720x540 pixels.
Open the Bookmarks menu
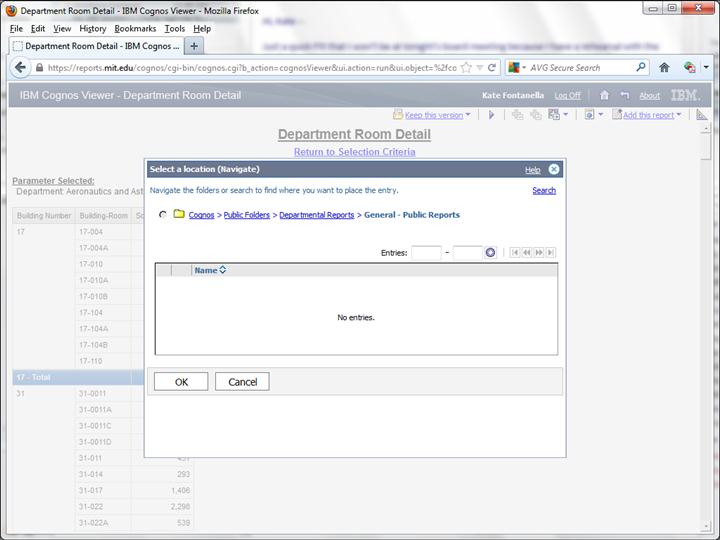click(135, 29)
